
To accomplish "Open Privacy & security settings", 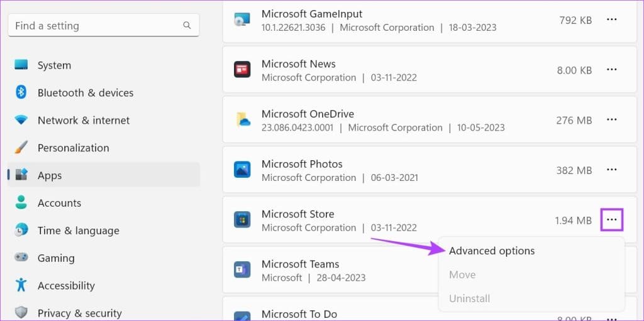I will click(79, 313).
